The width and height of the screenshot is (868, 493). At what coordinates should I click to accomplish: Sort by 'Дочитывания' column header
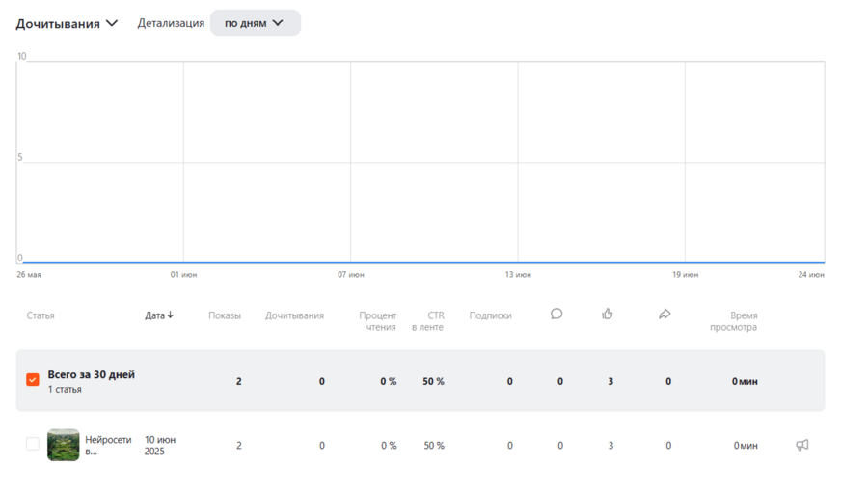coord(294,315)
